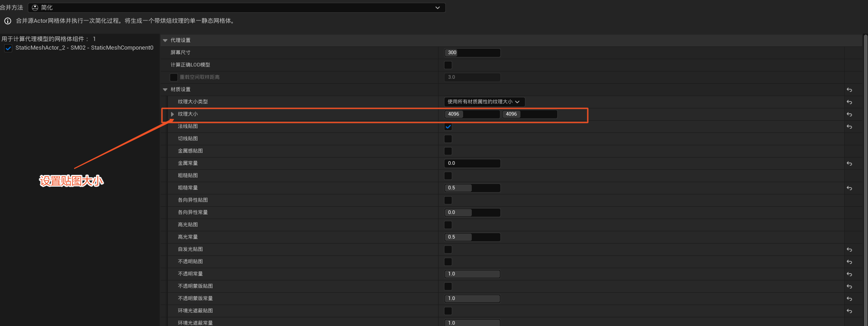Toggle 重载空间取样距离 checkbox
The width and height of the screenshot is (868, 326).
(x=174, y=77)
